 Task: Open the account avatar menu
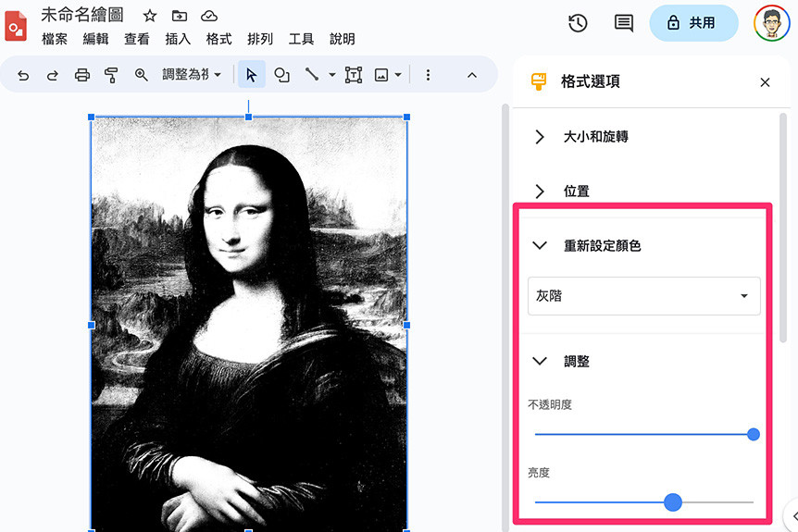pos(771,23)
